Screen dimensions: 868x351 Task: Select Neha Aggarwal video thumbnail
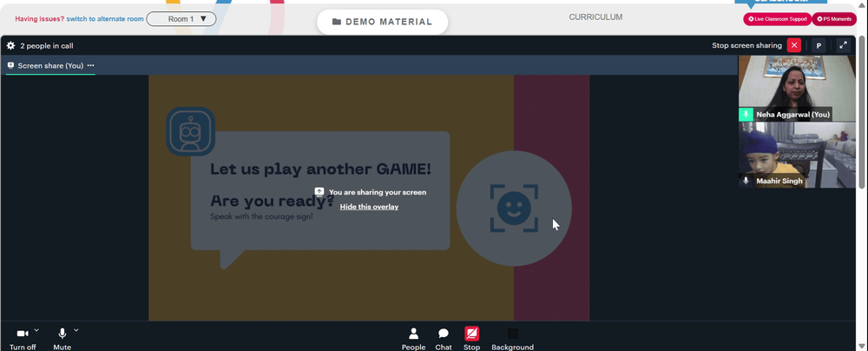[x=797, y=88]
